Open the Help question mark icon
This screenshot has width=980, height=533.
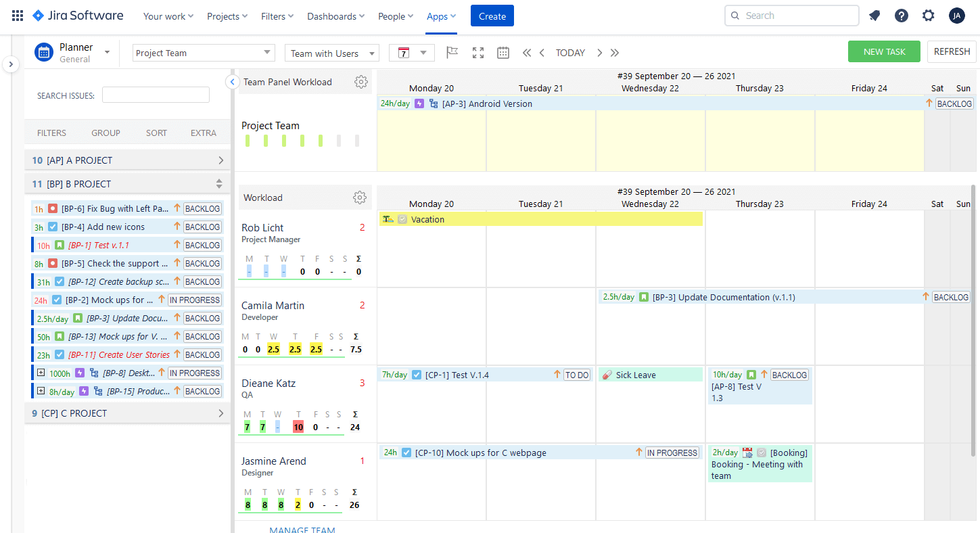901,15
